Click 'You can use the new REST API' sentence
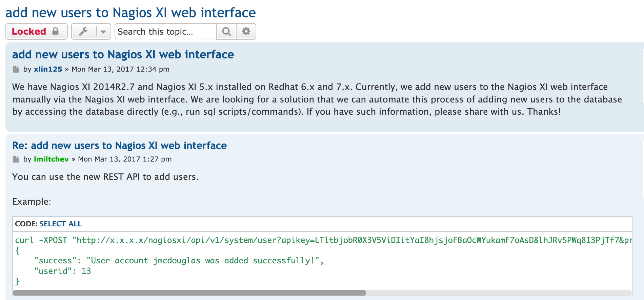 pyautogui.click(x=105, y=177)
